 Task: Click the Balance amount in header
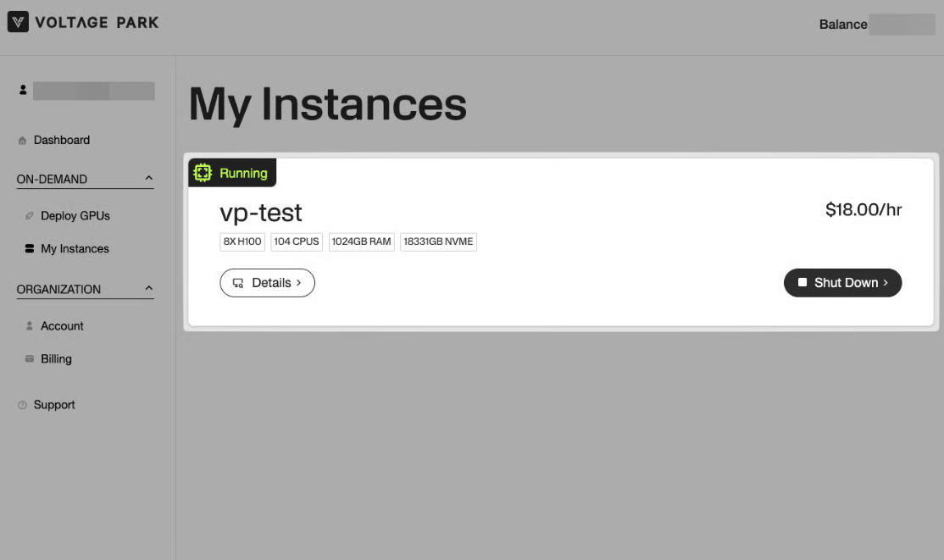coord(902,25)
